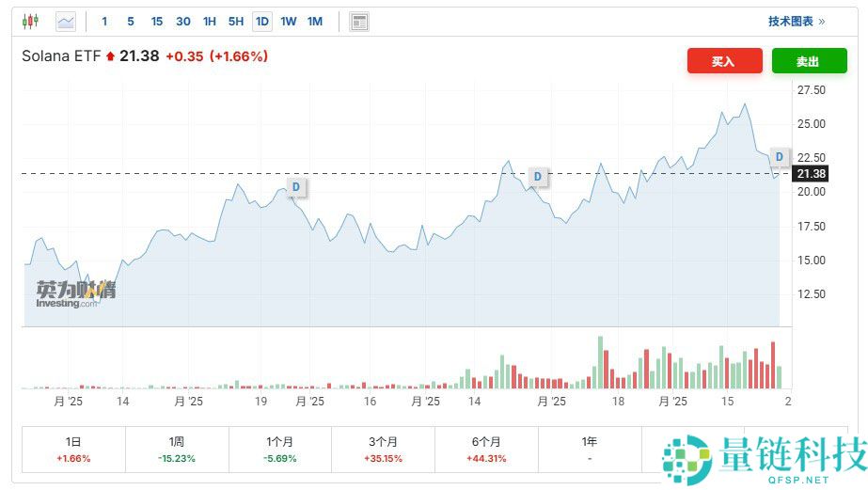Open the news panel icon in toolbar
The height and width of the screenshot is (490, 868).
(358, 22)
